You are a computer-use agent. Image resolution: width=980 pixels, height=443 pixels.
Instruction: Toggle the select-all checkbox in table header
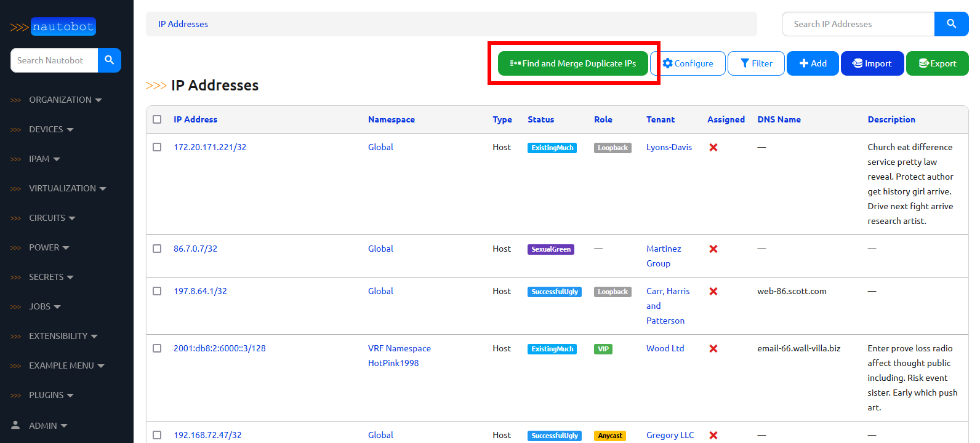[x=157, y=119]
